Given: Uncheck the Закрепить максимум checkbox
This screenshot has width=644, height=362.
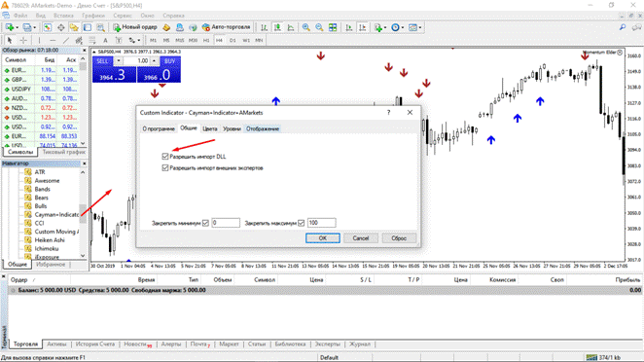Looking at the screenshot, I should pos(301,223).
